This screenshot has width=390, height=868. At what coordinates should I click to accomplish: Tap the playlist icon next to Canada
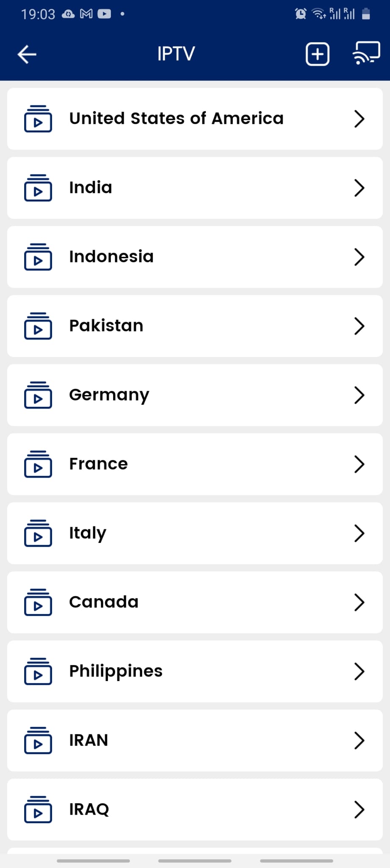click(x=38, y=602)
